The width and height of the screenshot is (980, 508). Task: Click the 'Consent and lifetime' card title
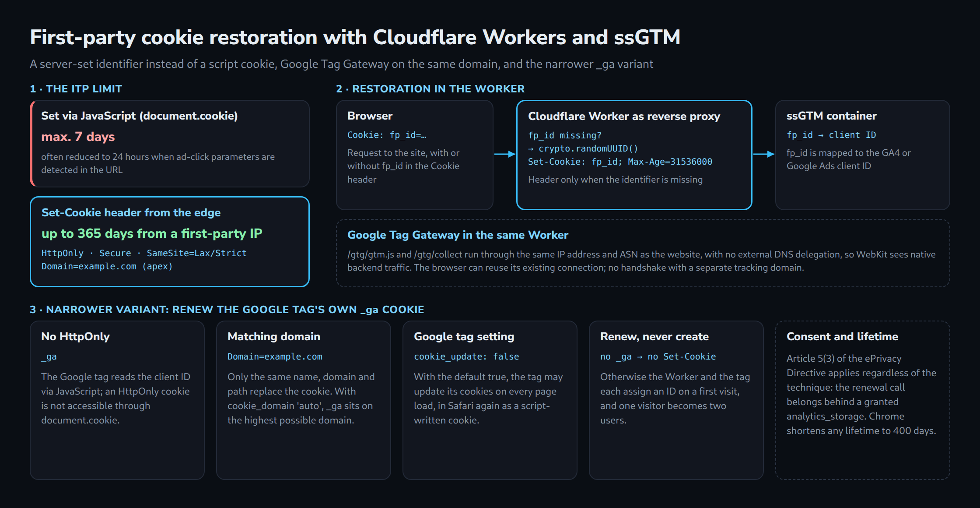(842, 336)
